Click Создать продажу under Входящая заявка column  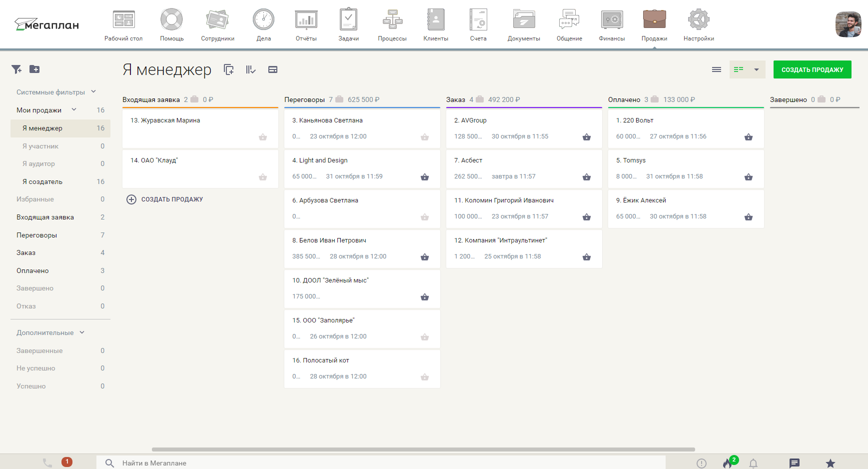click(x=165, y=199)
